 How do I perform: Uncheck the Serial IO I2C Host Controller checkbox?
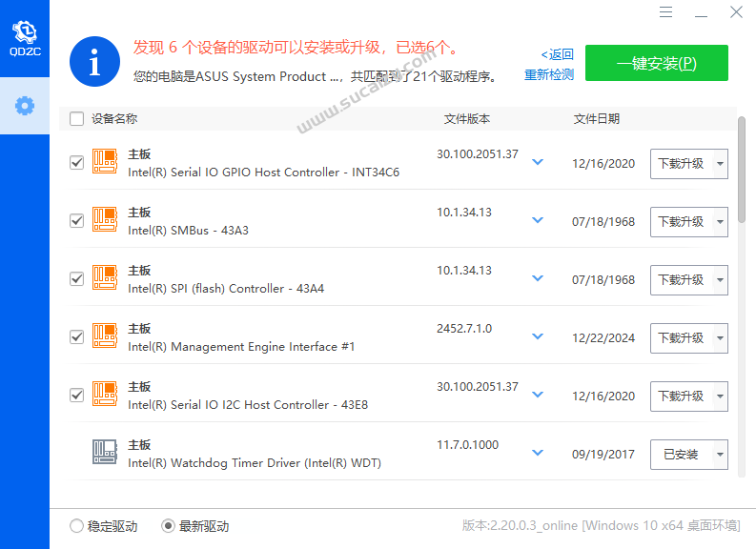(x=76, y=396)
